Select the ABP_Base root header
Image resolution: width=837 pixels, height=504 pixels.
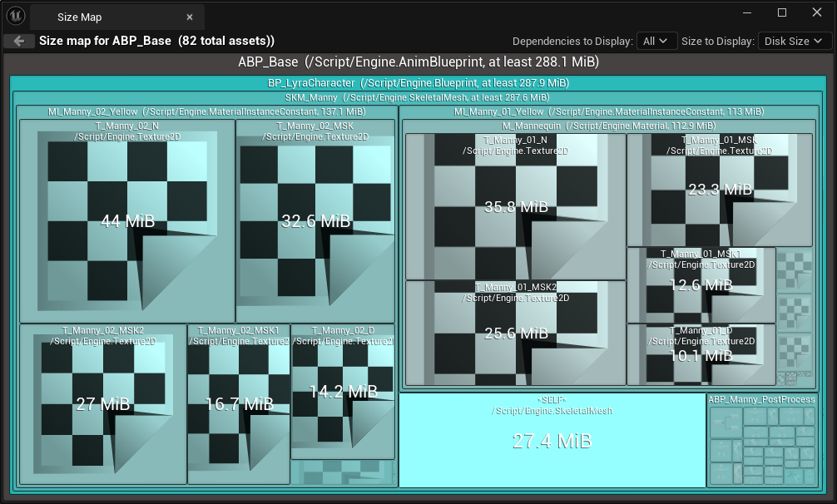(418, 62)
